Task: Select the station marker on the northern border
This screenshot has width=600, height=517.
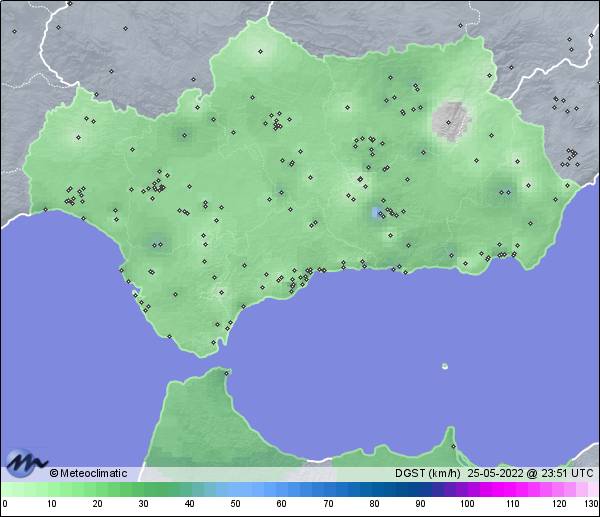Action: click(x=260, y=51)
